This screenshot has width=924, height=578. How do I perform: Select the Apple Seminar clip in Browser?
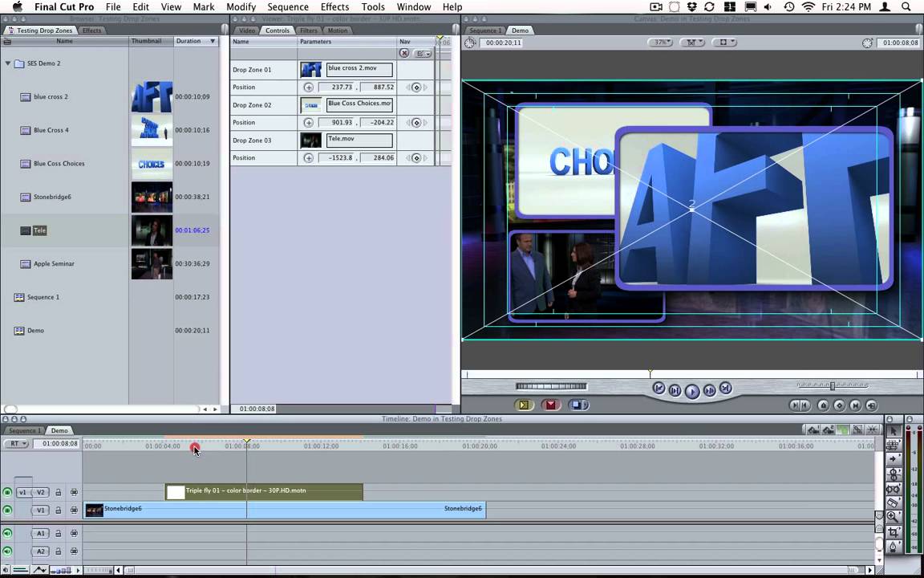point(54,264)
